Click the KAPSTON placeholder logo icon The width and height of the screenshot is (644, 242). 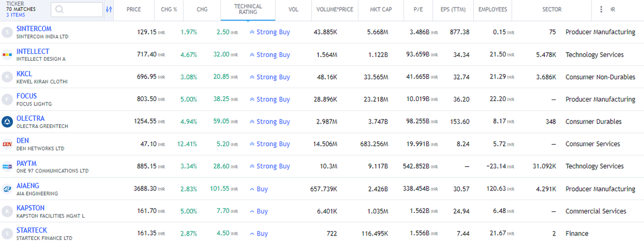click(7, 211)
